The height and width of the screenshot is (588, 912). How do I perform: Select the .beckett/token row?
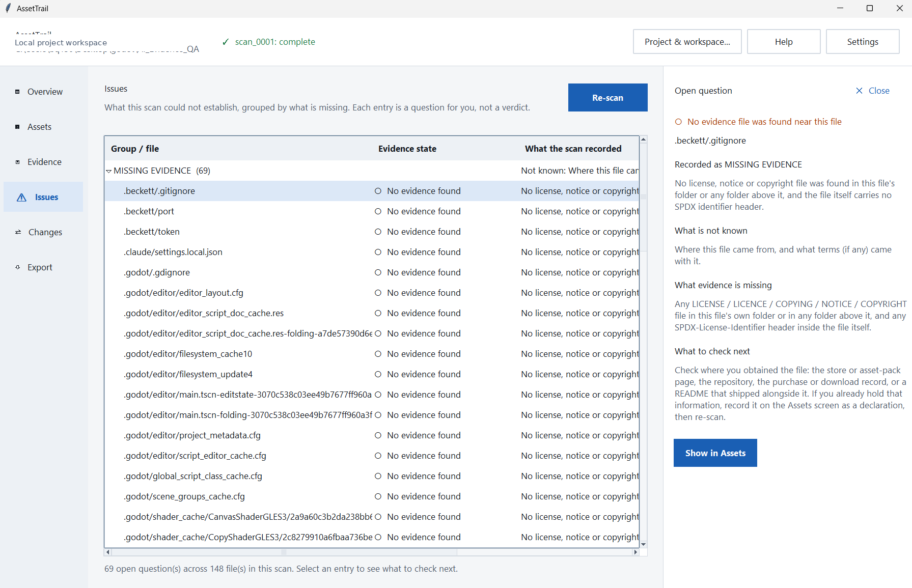pyautogui.click(x=372, y=232)
